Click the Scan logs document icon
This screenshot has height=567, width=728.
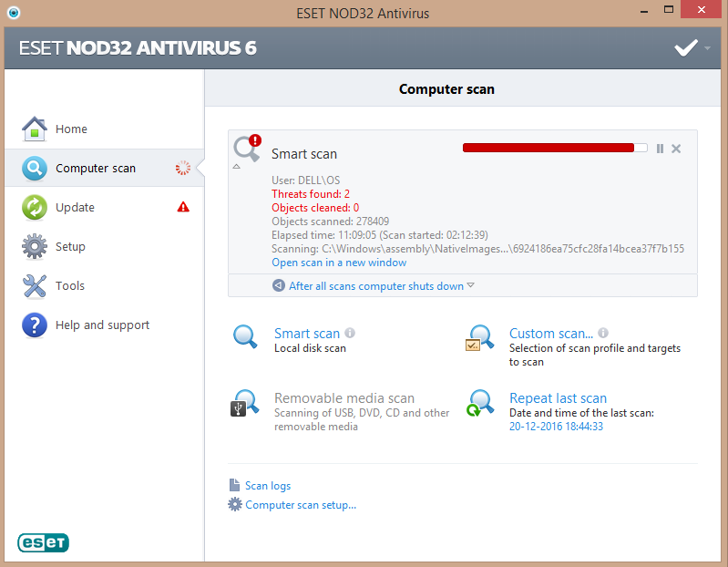[234, 485]
